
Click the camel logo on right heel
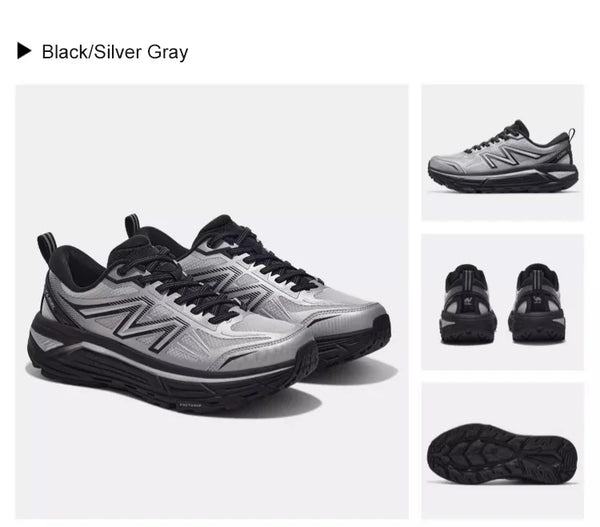pyautogui.click(x=537, y=300)
